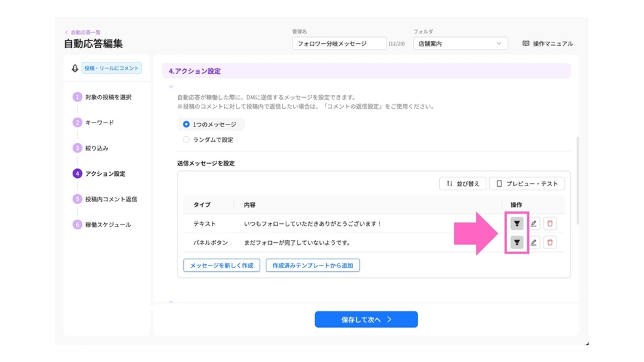The width and height of the screenshot is (644, 362).
Task: Edit the パネルボタン message with pencil icon
Action: 534,242
